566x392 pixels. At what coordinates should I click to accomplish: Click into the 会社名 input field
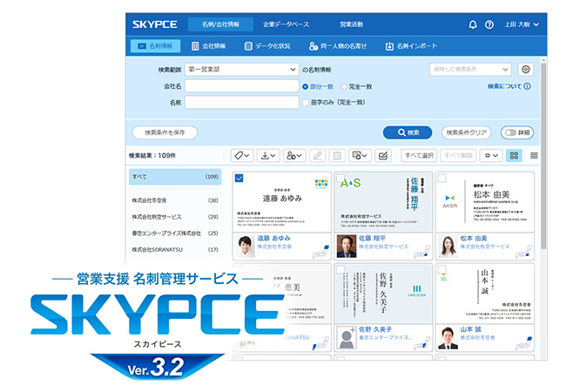point(241,86)
